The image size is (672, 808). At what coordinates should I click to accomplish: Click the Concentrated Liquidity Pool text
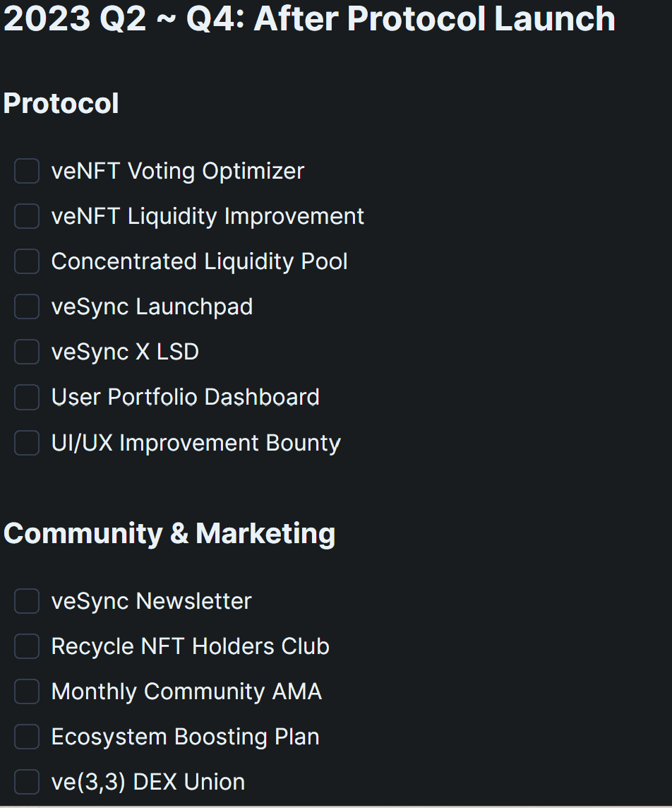click(199, 261)
